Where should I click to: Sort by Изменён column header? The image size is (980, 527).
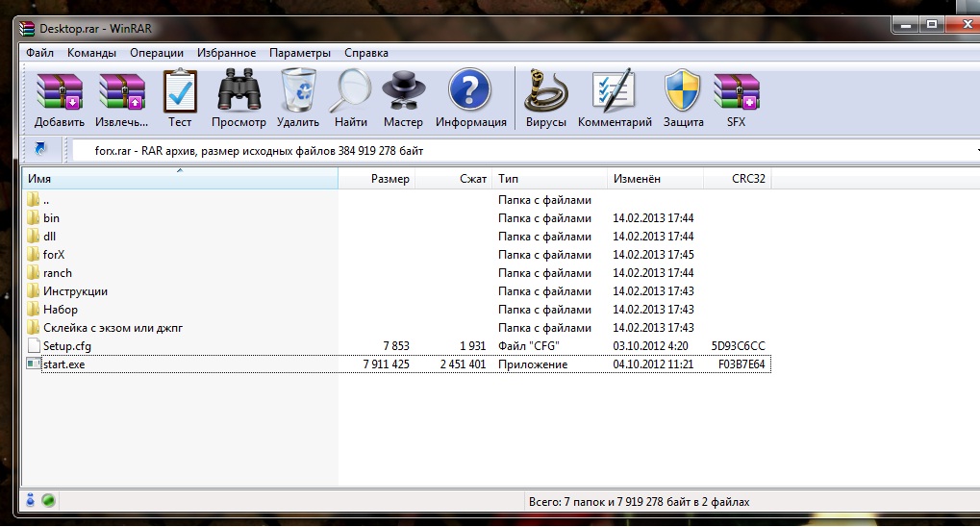(655, 179)
